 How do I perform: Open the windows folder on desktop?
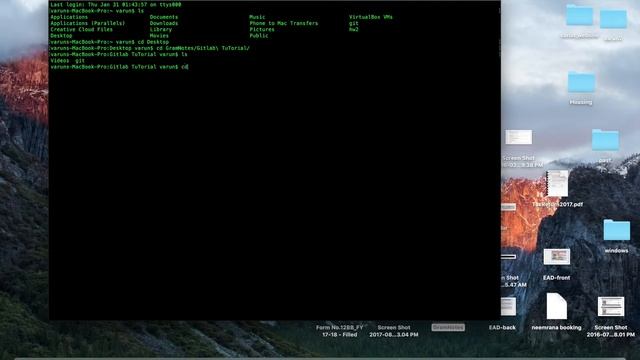click(616, 230)
